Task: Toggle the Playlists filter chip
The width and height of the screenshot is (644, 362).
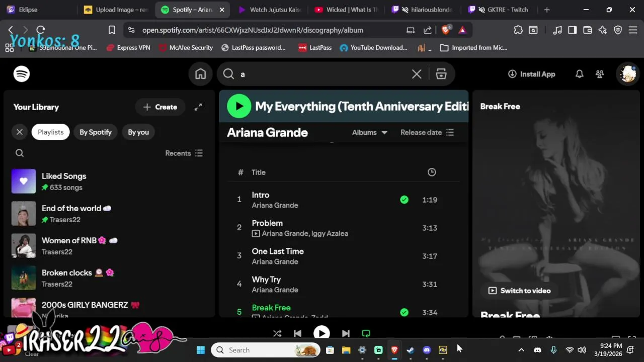Action: tap(50, 132)
